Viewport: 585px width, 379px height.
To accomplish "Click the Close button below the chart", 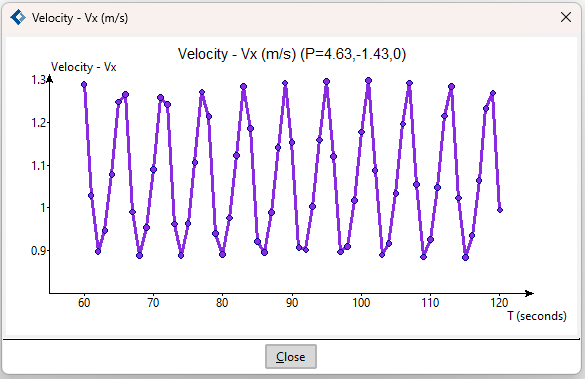I will click(x=291, y=357).
